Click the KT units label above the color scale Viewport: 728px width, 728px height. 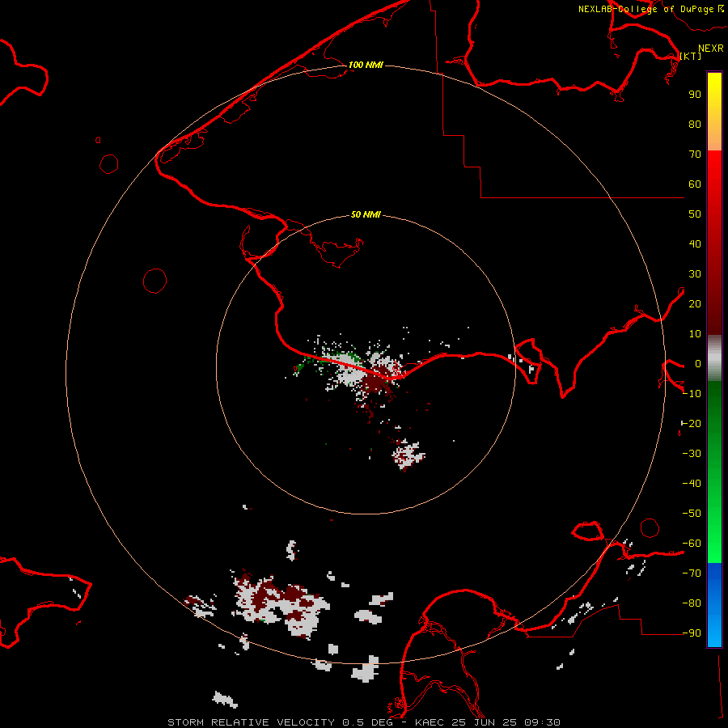(x=691, y=56)
